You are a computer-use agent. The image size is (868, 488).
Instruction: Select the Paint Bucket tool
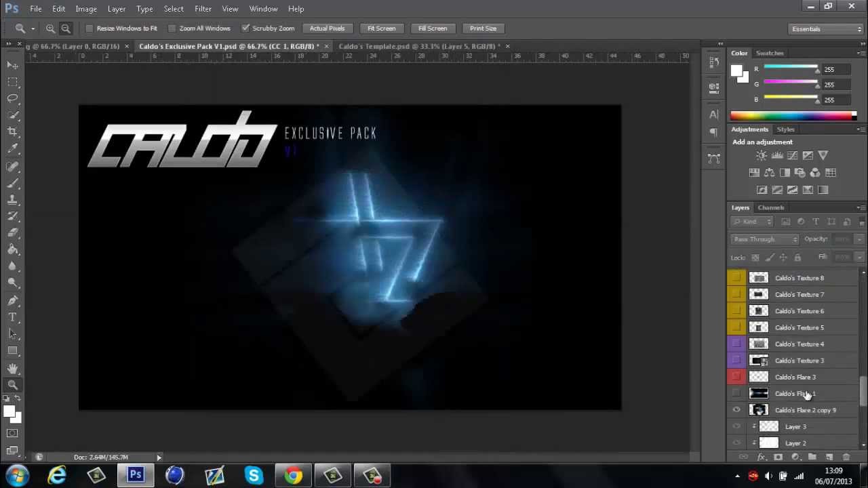[13, 250]
